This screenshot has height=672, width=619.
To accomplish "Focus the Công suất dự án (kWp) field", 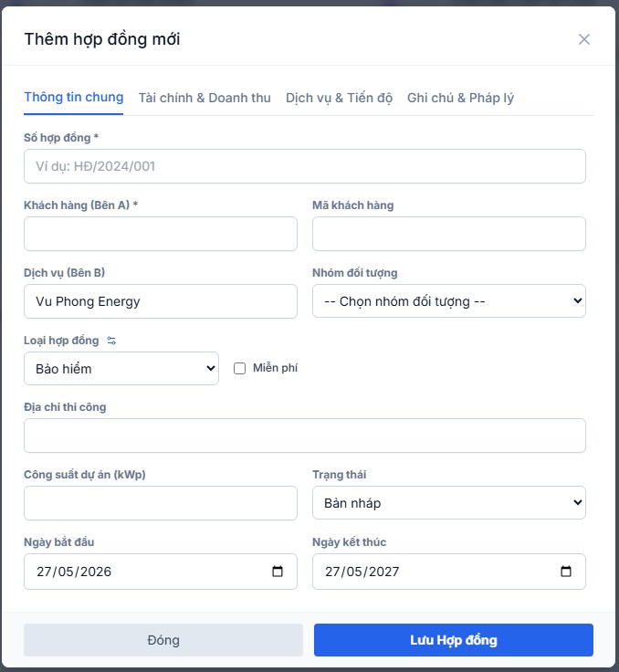I will tap(161, 503).
